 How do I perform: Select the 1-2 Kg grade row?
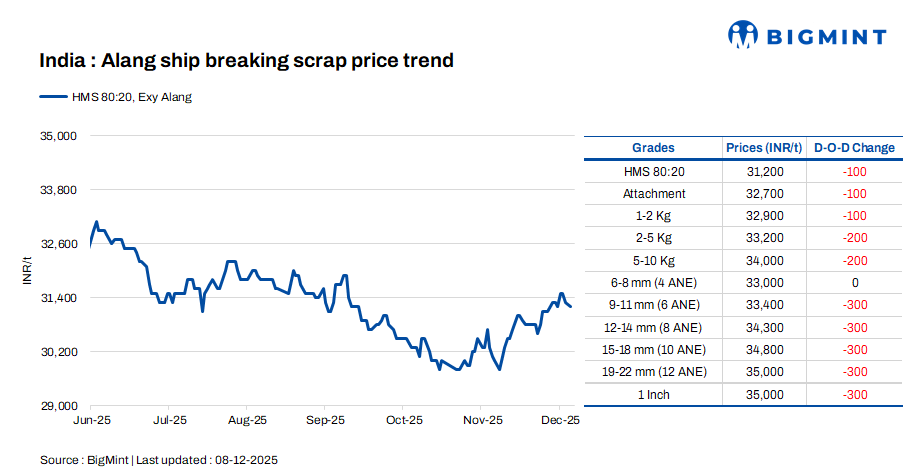tap(654, 216)
